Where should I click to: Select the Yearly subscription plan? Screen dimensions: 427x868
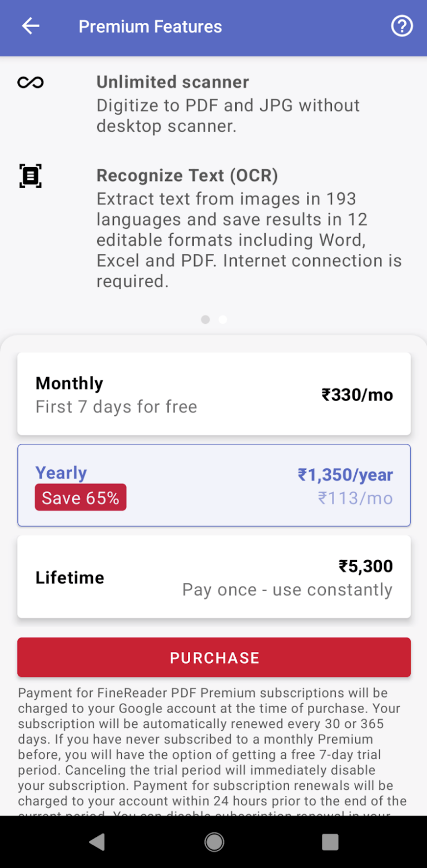[213, 485]
